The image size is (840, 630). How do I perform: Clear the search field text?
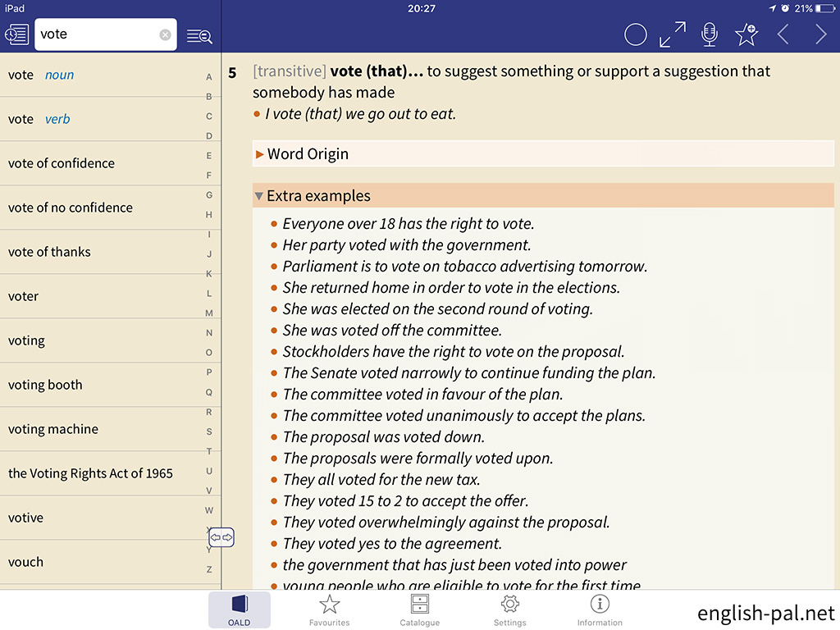pos(165,34)
